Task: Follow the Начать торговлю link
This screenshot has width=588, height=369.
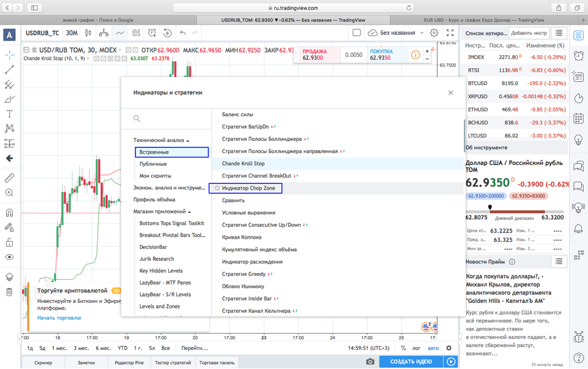Action: coord(59,318)
